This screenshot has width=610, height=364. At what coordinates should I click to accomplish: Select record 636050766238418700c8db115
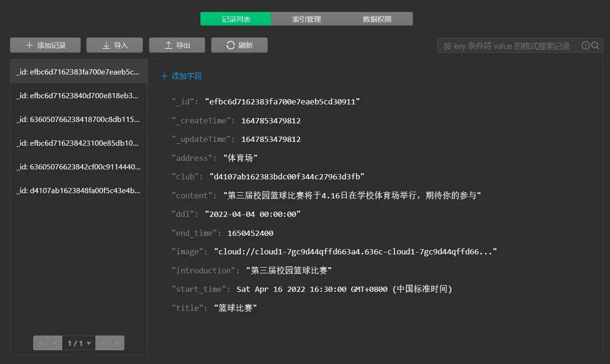pos(79,119)
